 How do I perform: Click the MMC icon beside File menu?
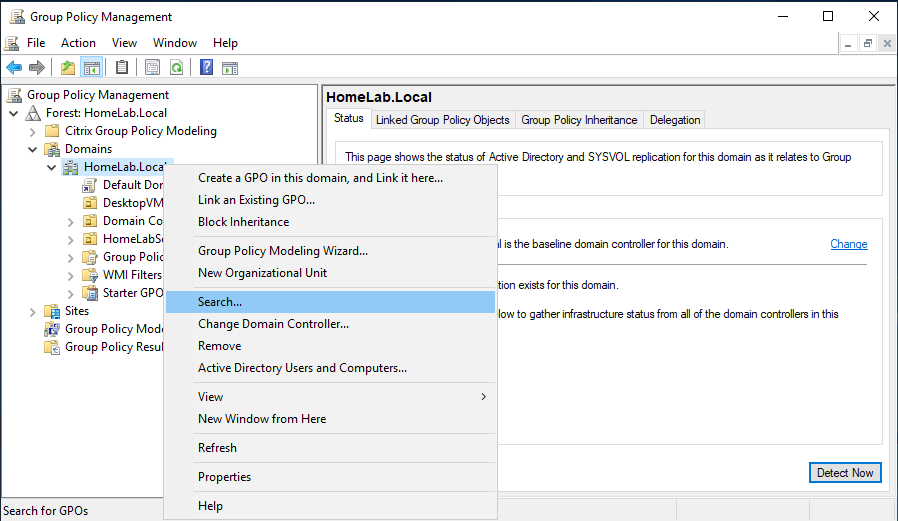[x=12, y=43]
